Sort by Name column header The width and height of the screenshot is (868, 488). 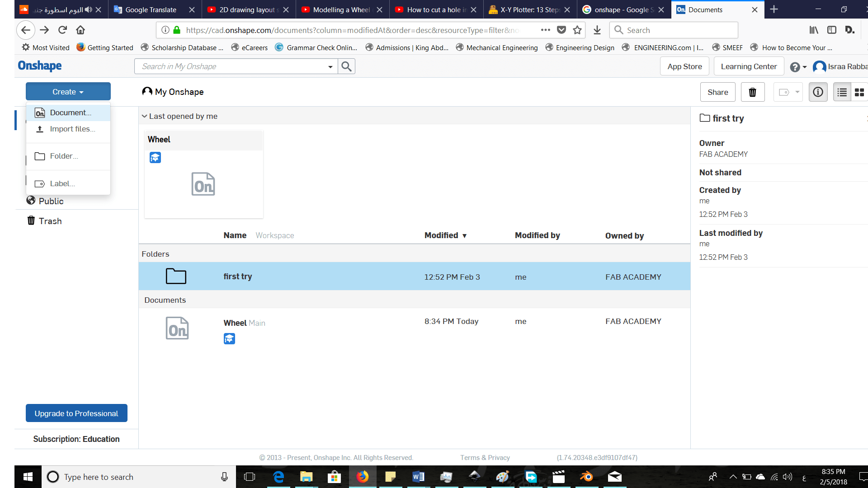[235, 235]
